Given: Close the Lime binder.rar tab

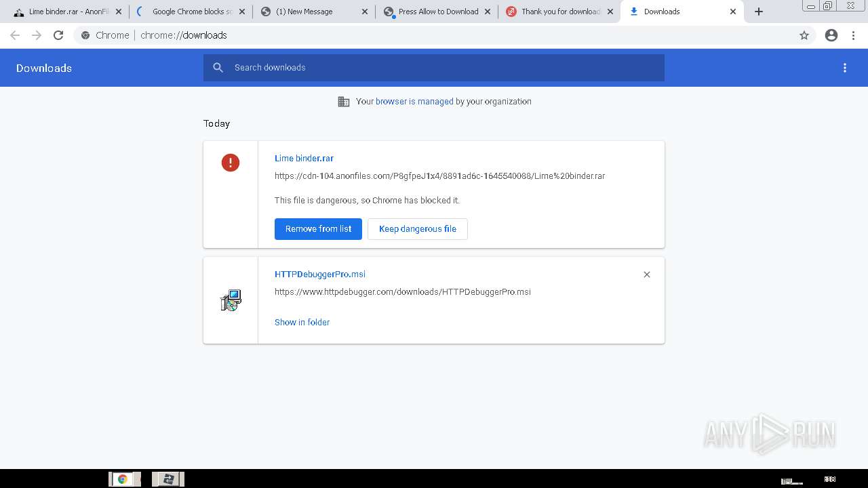Looking at the screenshot, I should [119, 12].
